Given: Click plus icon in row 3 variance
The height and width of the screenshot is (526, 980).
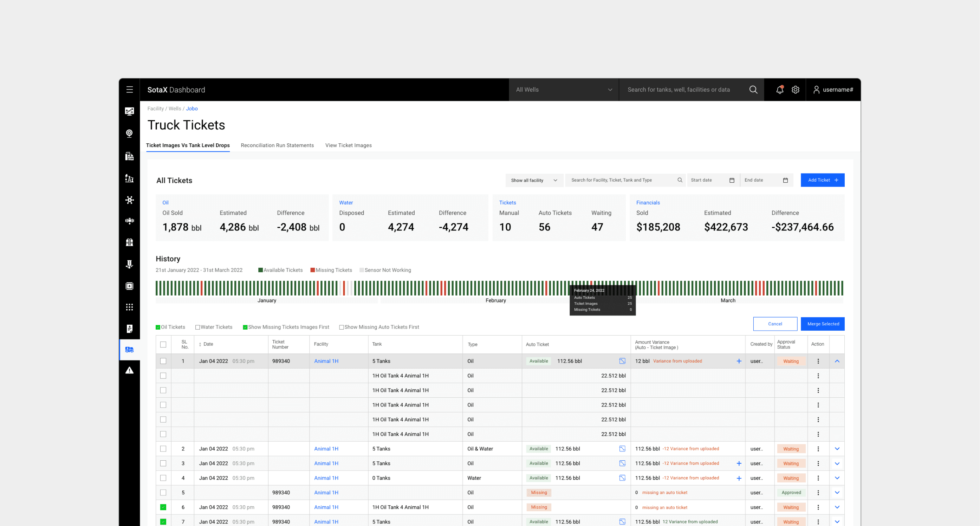Looking at the screenshot, I should 738,463.
